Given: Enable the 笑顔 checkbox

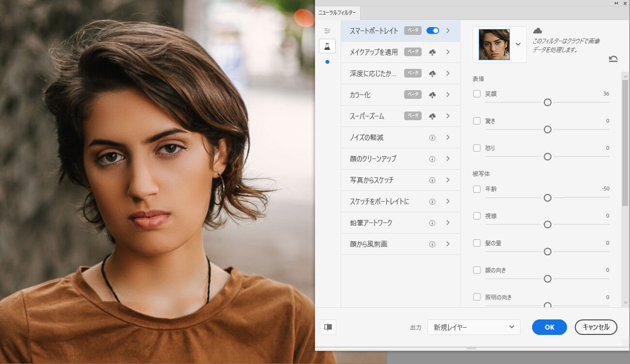Looking at the screenshot, I should click(477, 94).
